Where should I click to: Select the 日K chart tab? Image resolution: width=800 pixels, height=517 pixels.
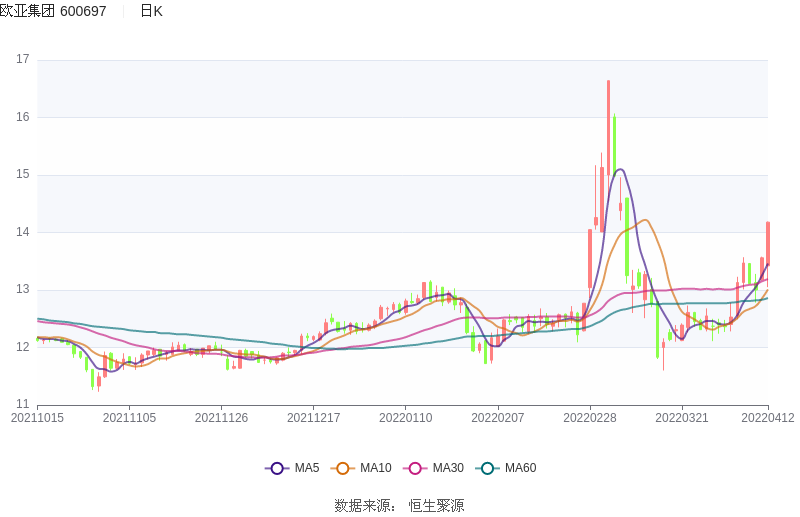point(151,11)
